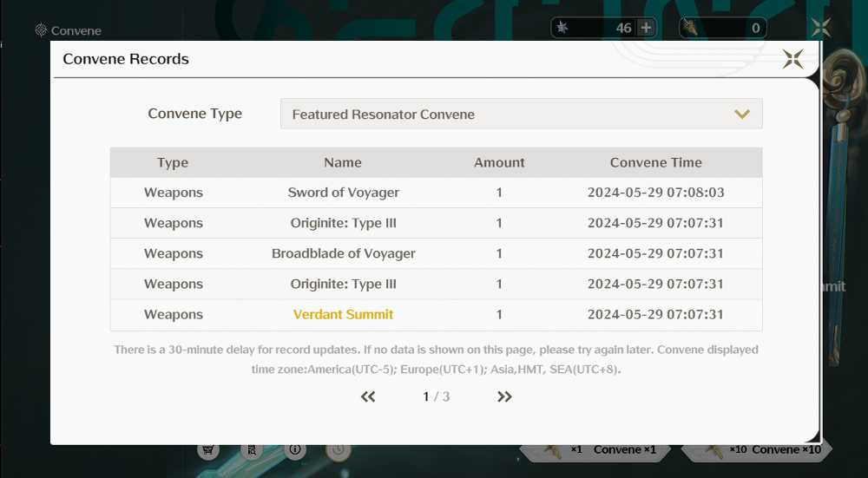
Task: Click the Radiant Tide count 0
Action: coord(756,28)
